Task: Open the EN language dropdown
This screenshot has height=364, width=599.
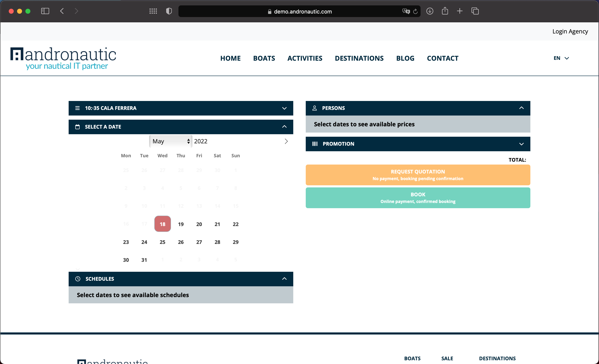Action: point(561,58)
